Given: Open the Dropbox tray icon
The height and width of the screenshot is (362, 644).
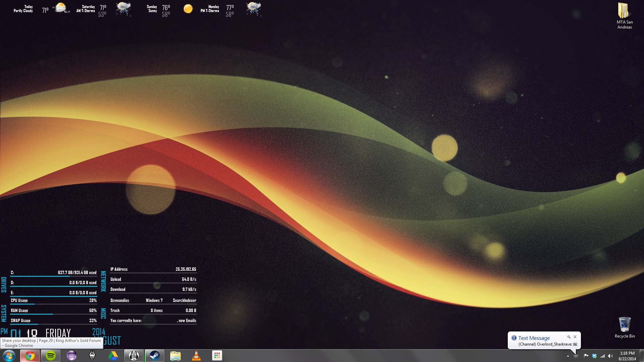Looking at the screenshot, I should [x=594, y=356].
